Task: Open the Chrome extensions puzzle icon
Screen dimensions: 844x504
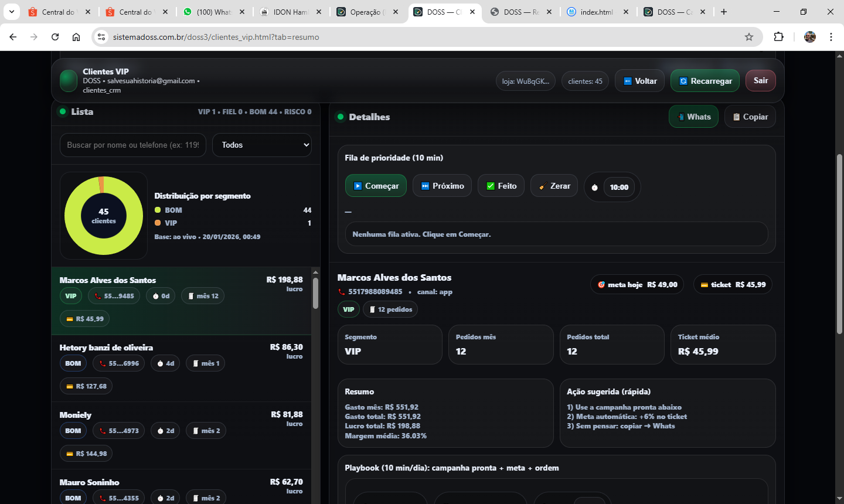Action: tap(778, 37)
